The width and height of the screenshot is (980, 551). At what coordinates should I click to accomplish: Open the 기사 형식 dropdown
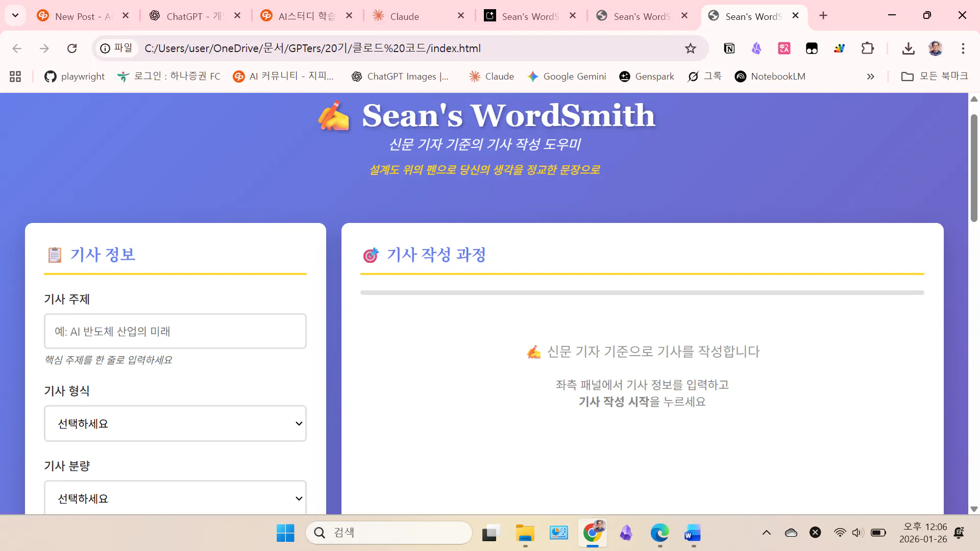(176, 423)
